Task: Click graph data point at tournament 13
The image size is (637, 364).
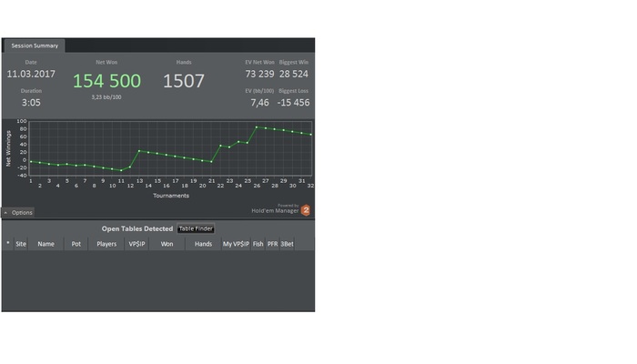Action: 139,151
